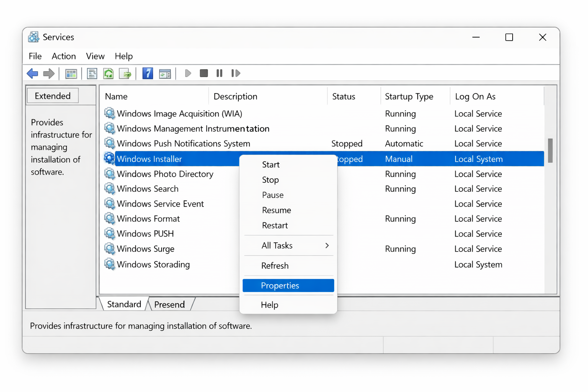Click the Start Service play icon
Screen dimensions: 588x392
coord(188,73)
